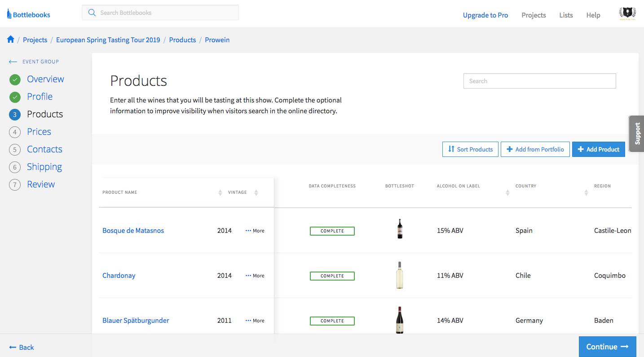This screenshot has width=644, height=357.
Task: Click the Bosque de Matasnos bottleshot
Action: coord(400,228)
